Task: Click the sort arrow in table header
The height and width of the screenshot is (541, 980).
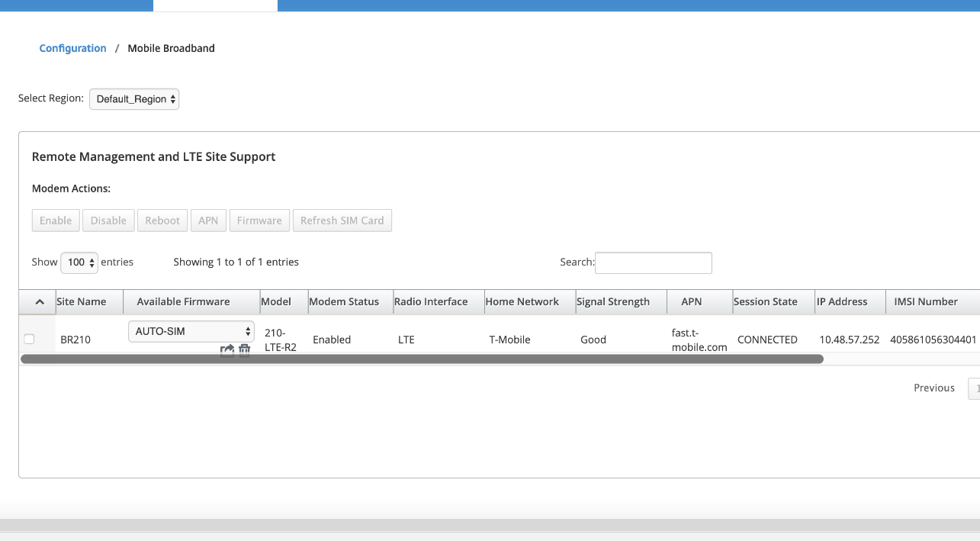Action: [40, 302]
